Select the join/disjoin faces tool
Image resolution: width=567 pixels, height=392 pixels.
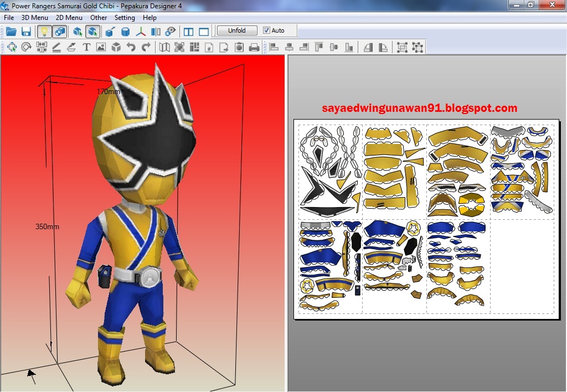(42, 47)
